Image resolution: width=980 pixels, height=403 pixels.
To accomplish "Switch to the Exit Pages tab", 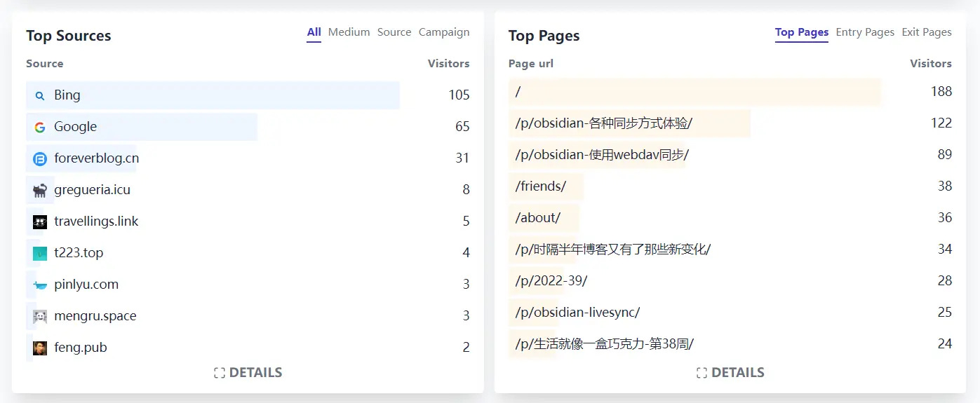I will 927,32.
